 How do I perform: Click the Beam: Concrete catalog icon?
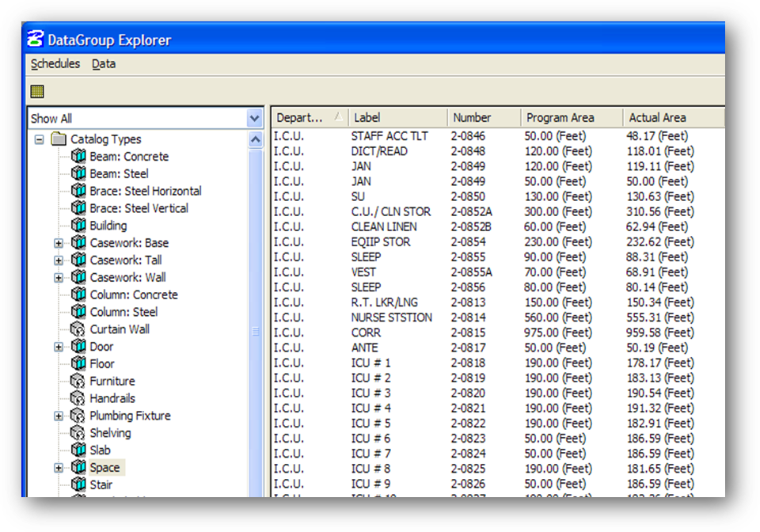78,156
